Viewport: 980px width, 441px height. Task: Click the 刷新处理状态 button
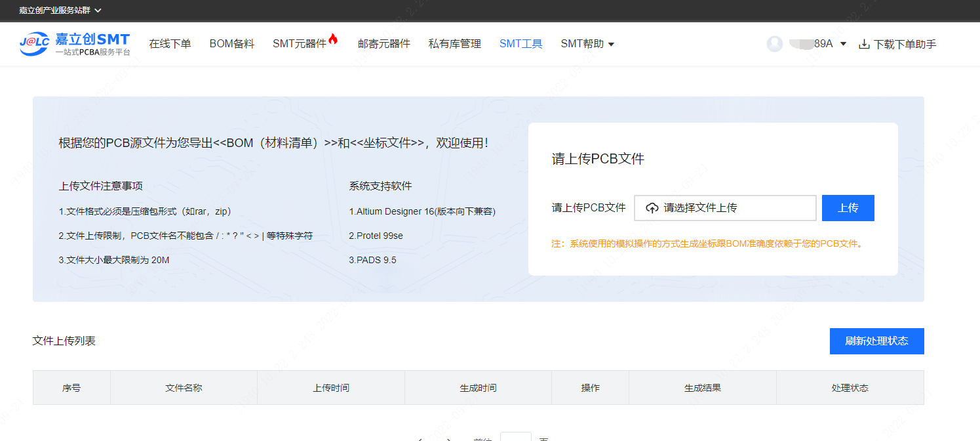(x=876, y=341)
